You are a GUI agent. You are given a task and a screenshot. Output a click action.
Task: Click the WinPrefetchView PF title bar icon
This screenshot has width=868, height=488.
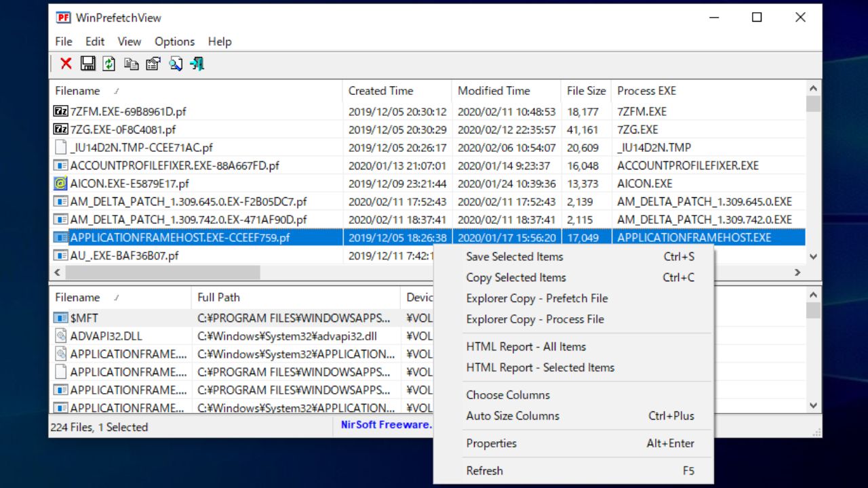(x=63, y=18)
